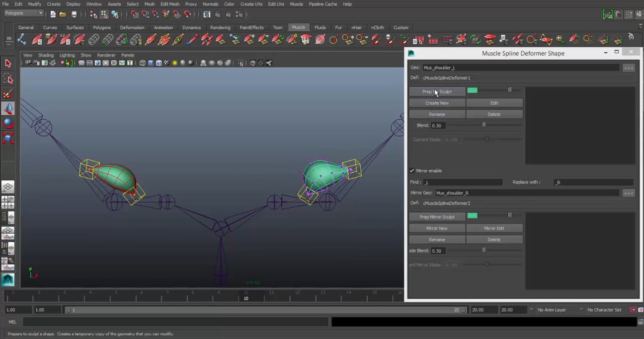The width and height of the screenshot is (644, 339).
Task: Click the MEL command line input
Action: (x=176, y=321)
